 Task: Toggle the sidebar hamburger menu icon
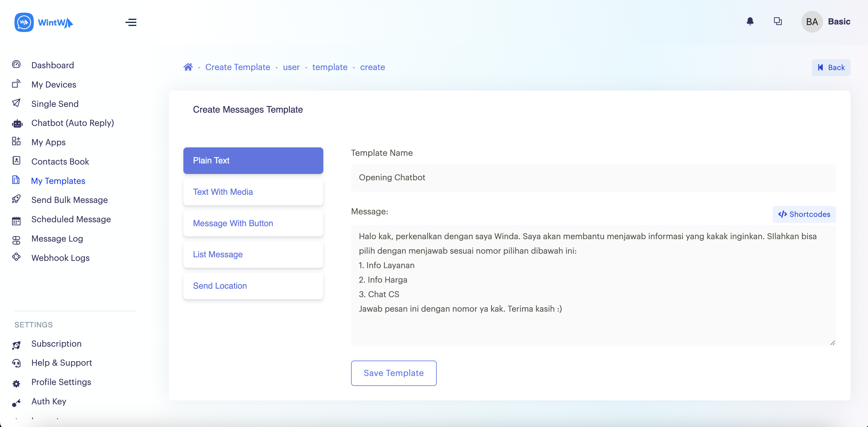click(131, 23)
